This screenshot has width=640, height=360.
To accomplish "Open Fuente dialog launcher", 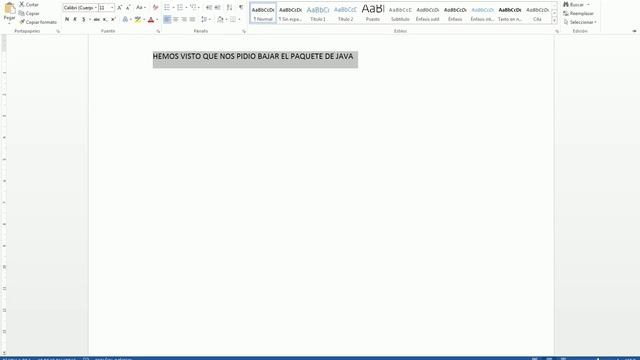I will (x=158, y=31).
